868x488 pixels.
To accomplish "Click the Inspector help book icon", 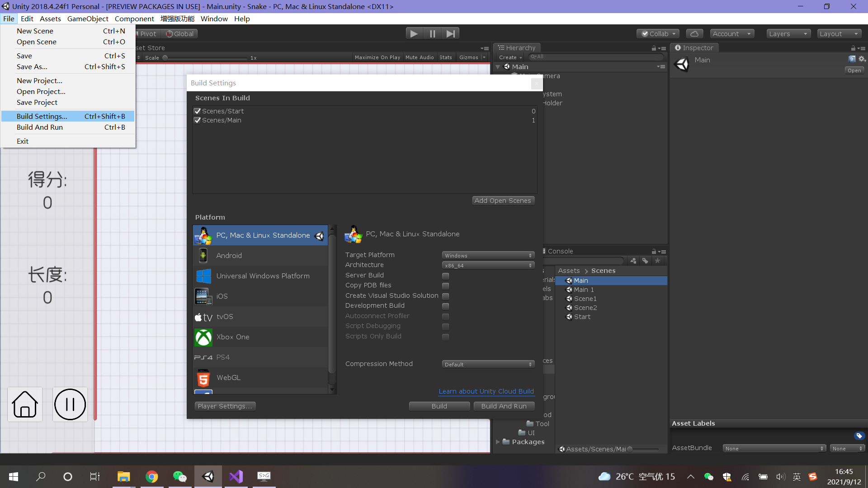I will [852, 59].
